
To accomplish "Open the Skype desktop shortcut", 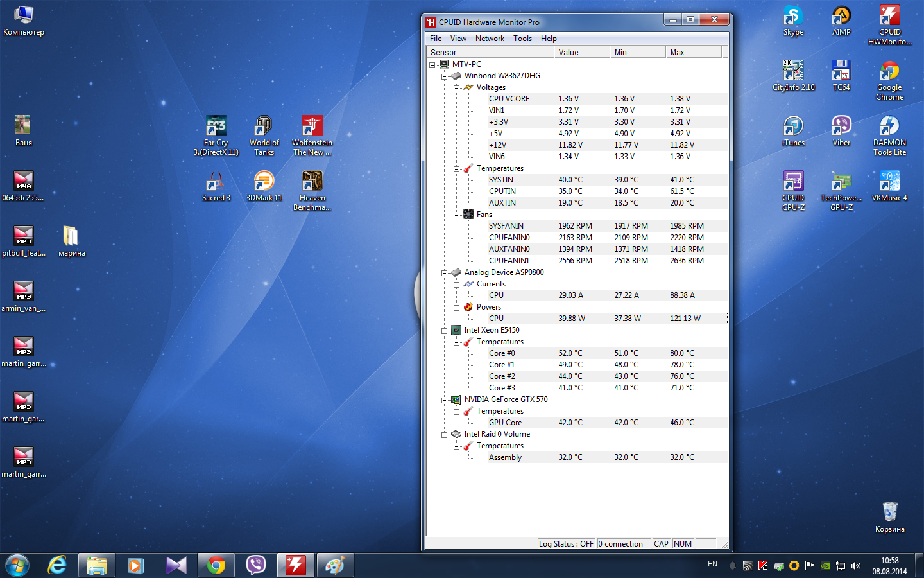I will click(x=793, y=21).
